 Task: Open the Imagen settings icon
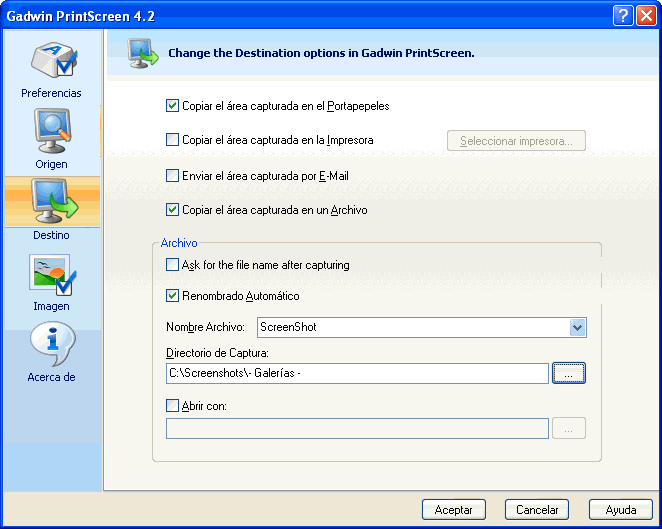click(x=51, y=274)
